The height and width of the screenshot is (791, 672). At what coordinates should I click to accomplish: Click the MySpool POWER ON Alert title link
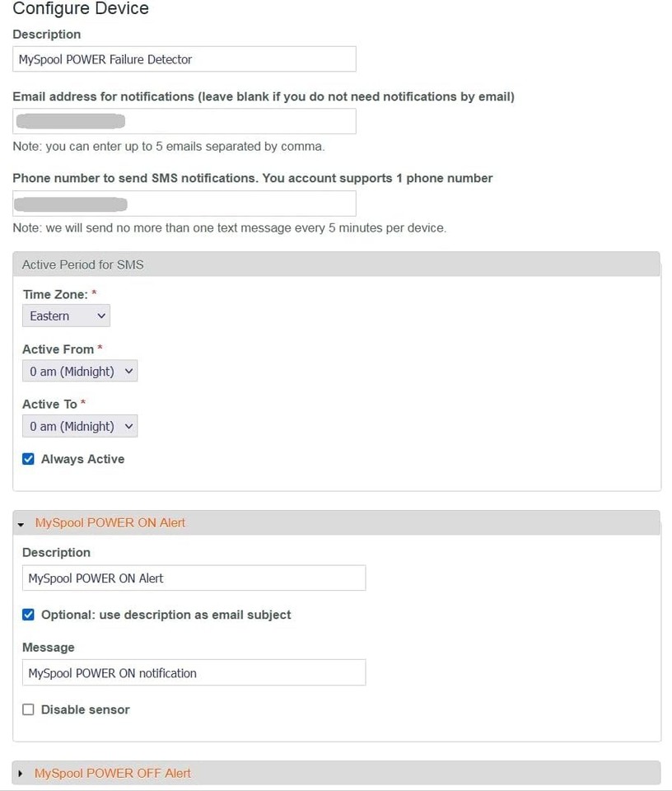[x=110, y=522]
